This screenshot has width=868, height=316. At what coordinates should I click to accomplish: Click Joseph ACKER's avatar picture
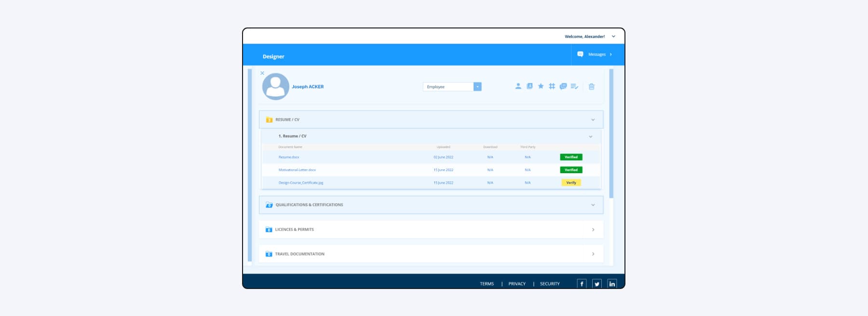click(x=276, y=87)
